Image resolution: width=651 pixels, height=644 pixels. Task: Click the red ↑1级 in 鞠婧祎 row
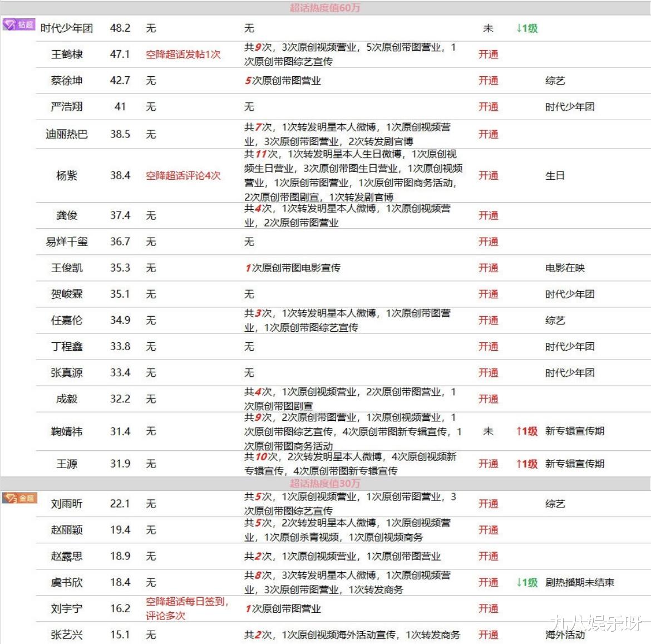pos(527,431)
